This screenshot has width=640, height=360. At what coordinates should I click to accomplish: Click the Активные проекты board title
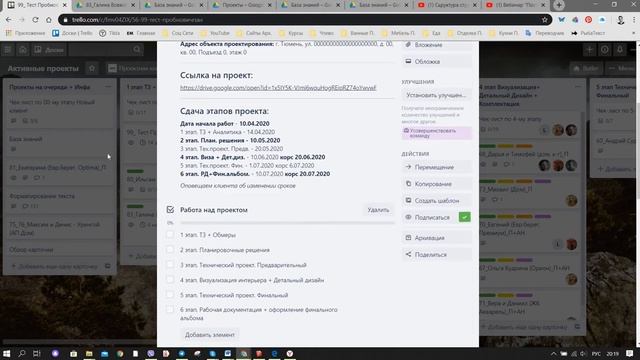tap(43, 68)
